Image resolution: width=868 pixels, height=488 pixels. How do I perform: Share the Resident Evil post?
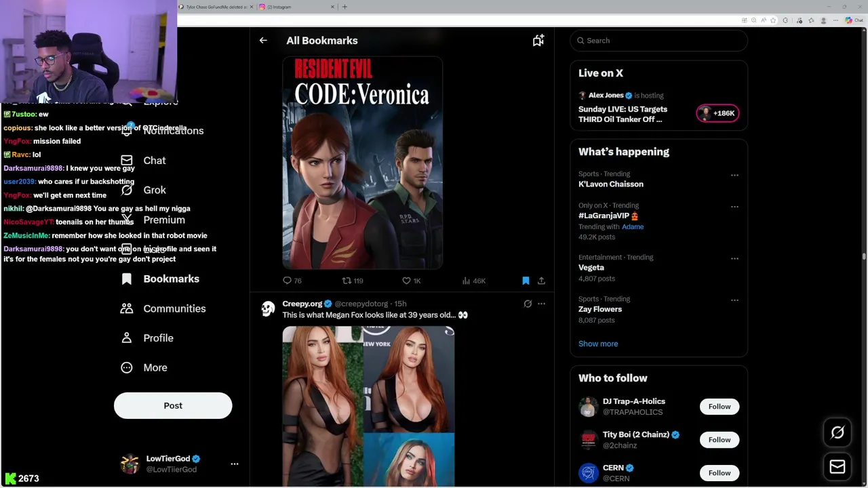[x=541, y=281]
